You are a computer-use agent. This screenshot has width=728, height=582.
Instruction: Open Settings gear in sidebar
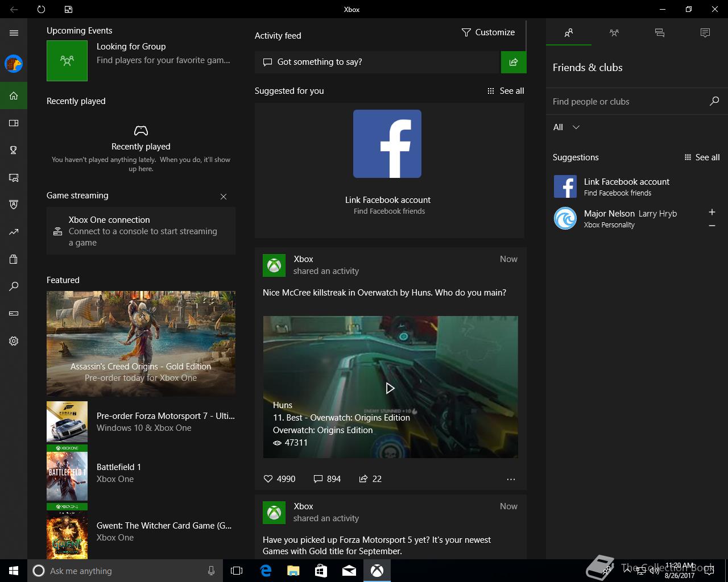[x=14, y=341]
